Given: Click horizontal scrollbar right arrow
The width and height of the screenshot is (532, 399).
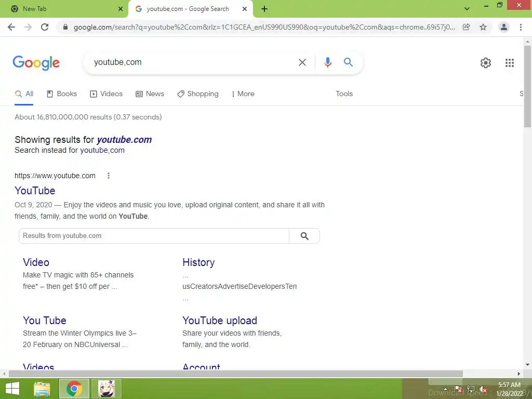Looking at the screenshot, I should [x=519, y=374].
